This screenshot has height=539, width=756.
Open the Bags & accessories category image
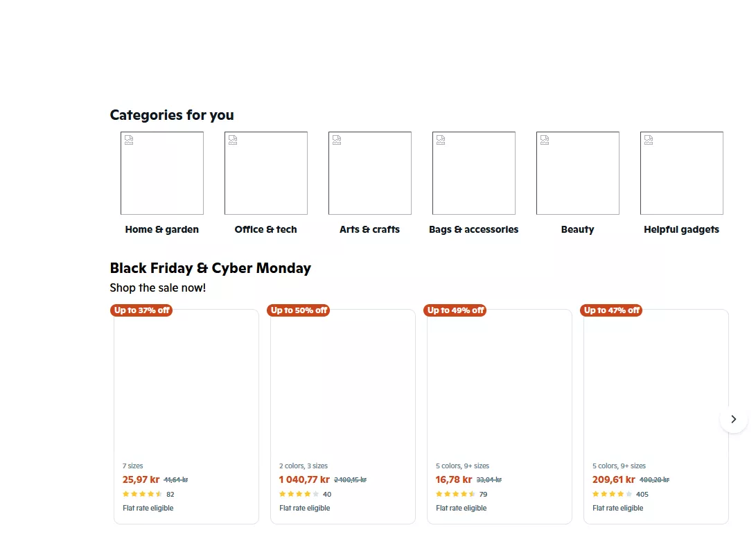tap(474, 173)
